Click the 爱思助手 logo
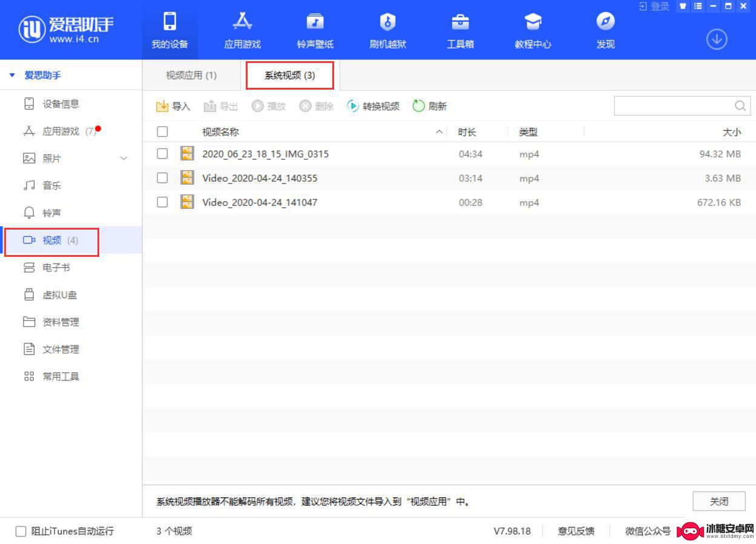This screenshot has width=756, height=544. point(66,29)
